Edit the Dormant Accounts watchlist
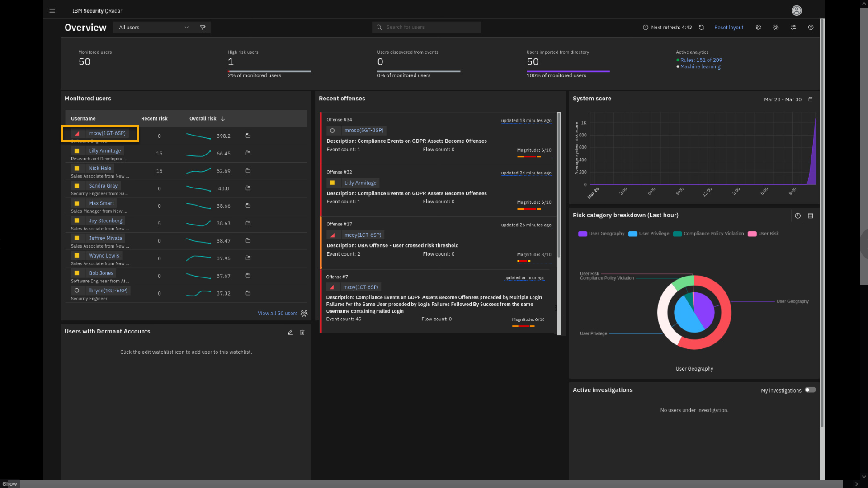 [x=290, y=332]
